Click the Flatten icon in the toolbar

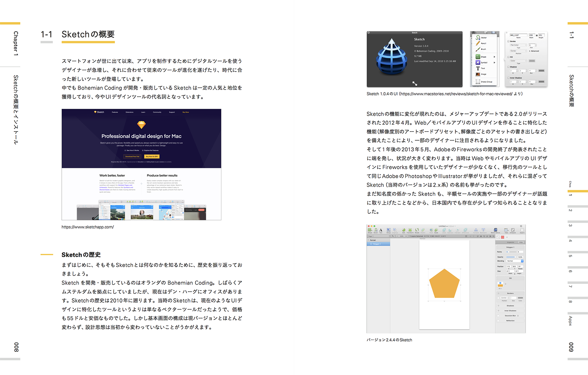(423, 230)
